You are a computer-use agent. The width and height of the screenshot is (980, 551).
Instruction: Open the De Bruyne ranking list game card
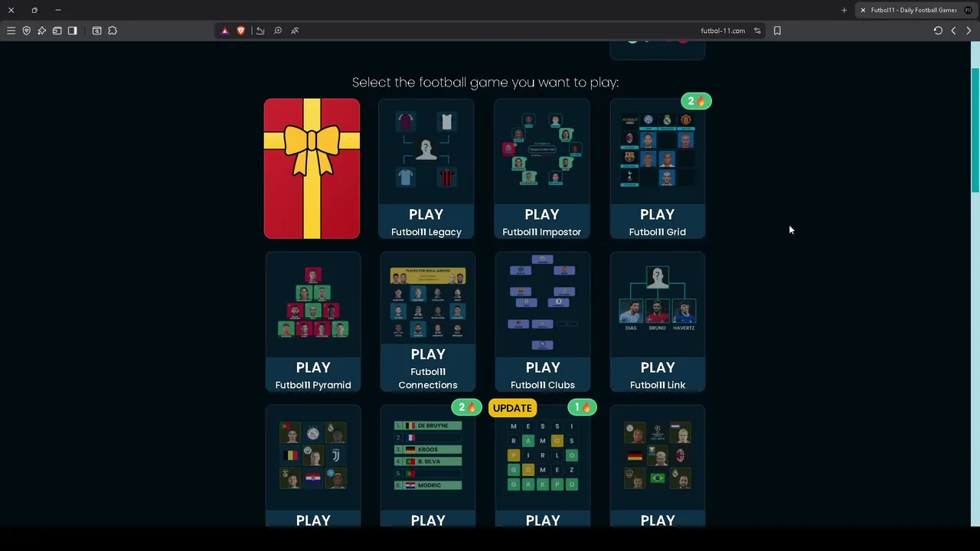[x=428, y=465]
